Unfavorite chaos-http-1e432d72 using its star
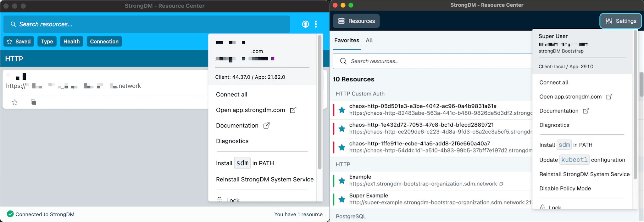Image resolution: width=644 pixels, height=222 pixels. pyautogui.click(x=342, y=128)
